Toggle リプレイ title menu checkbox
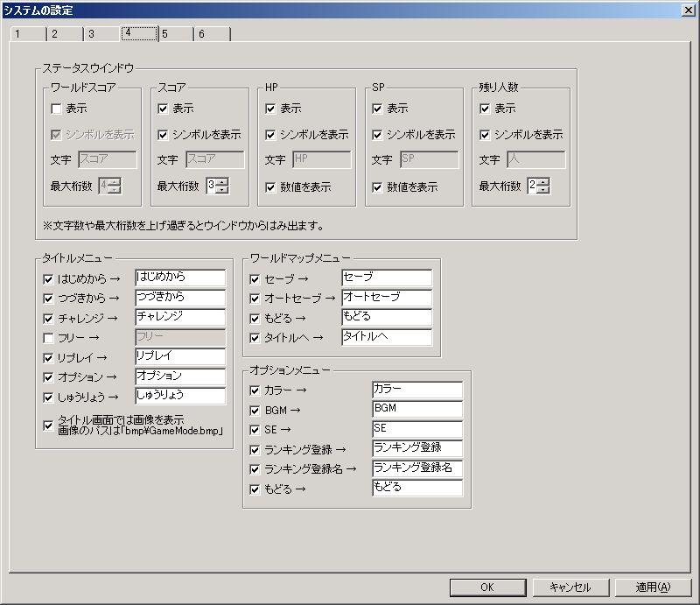Screen dimensions: 700x605 (x=48, y=358)
